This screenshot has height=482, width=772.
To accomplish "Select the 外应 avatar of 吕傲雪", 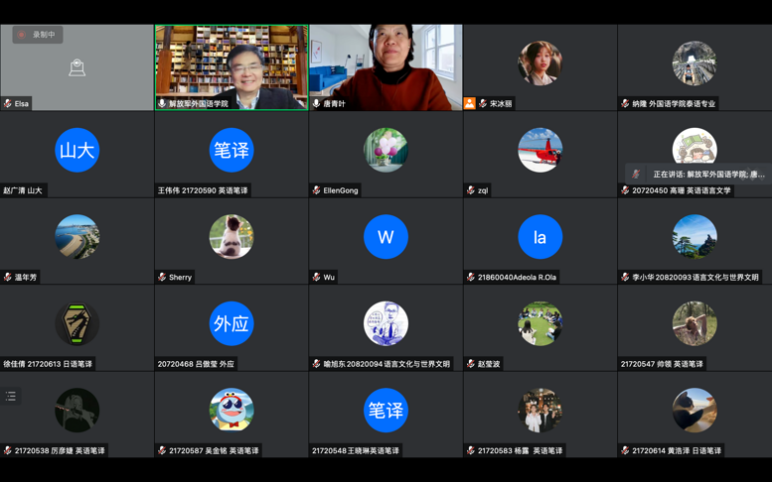I will (x=231, y=323).
